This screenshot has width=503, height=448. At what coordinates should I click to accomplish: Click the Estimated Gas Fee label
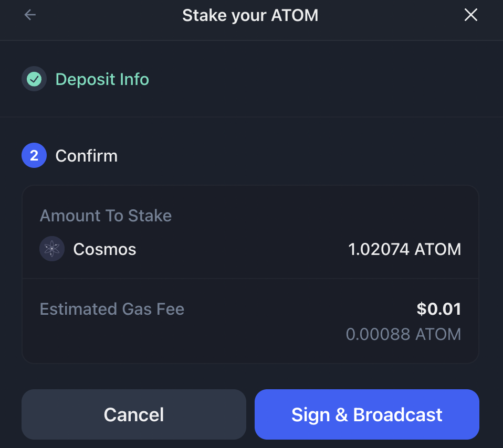pos(112,309)
